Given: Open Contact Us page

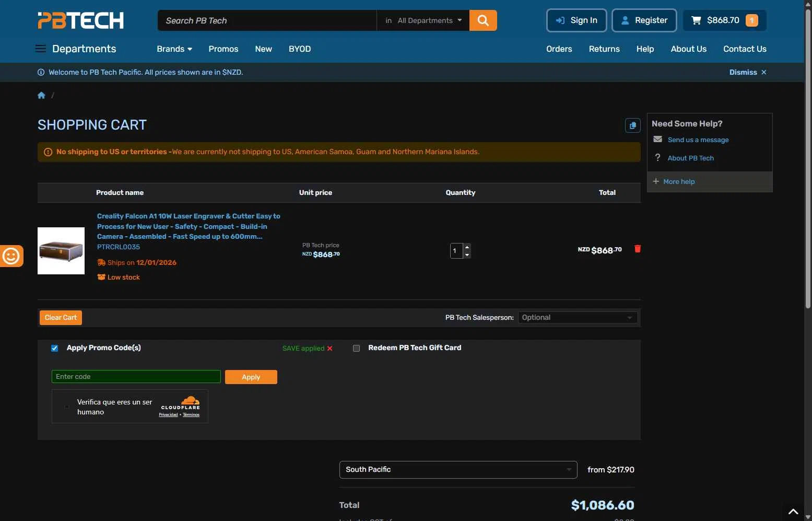Looking at the screenshot, I should click(745, 49).
